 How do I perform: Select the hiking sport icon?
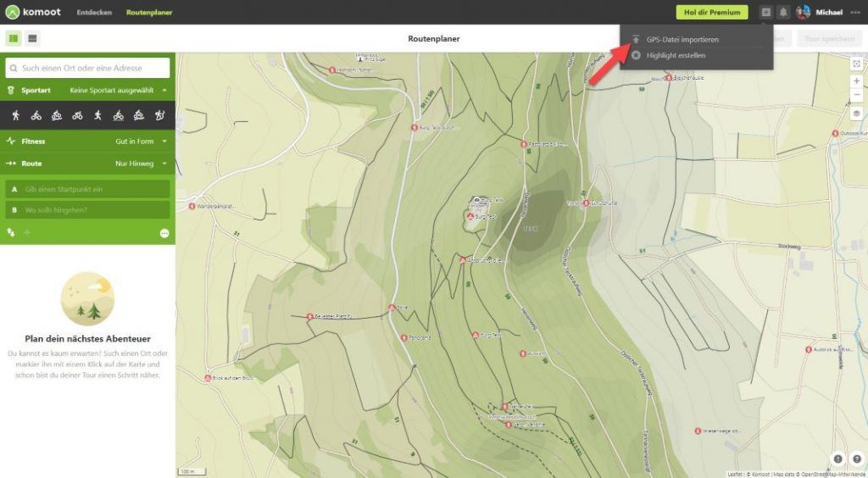tap(15, 115)
